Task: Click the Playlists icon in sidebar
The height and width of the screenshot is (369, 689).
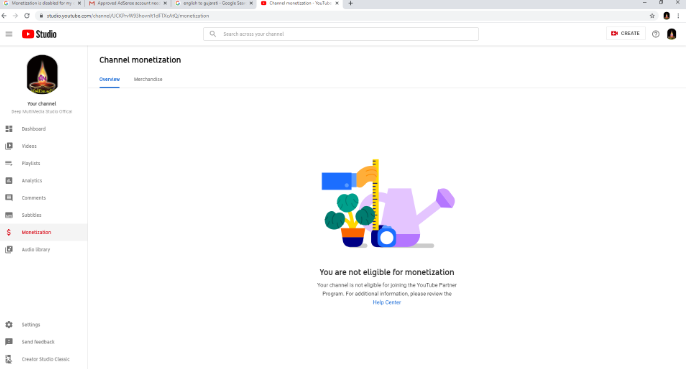Action: 9,163
